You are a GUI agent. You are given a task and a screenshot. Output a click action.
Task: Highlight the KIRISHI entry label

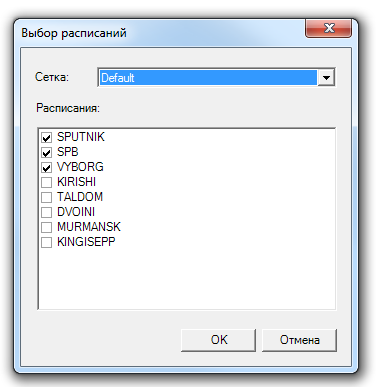(x=76, y=182)
